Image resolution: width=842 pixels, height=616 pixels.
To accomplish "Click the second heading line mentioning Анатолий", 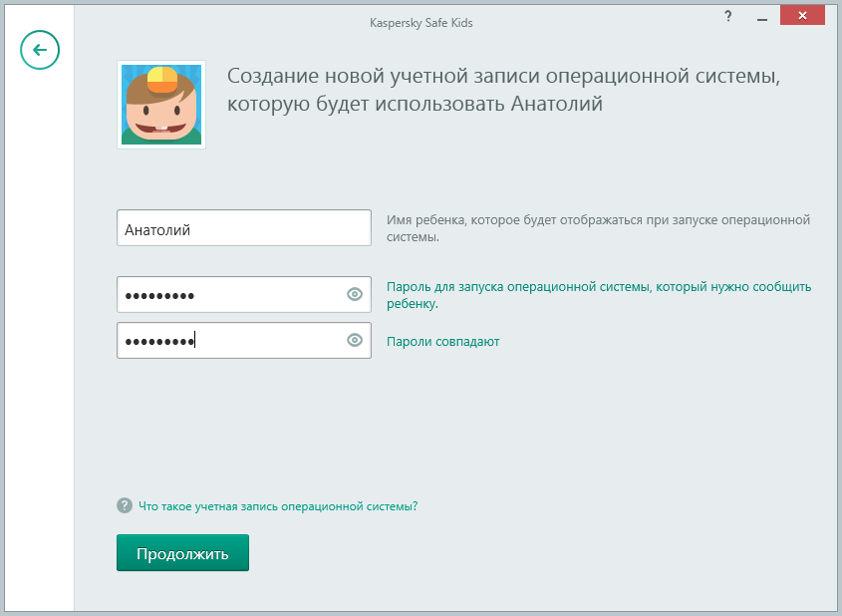I will click(x=415, y=104).
